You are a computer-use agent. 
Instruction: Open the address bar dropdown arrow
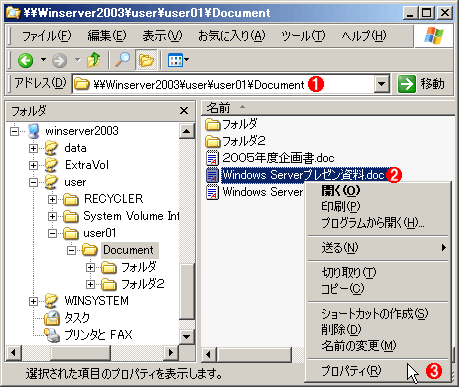382,84
